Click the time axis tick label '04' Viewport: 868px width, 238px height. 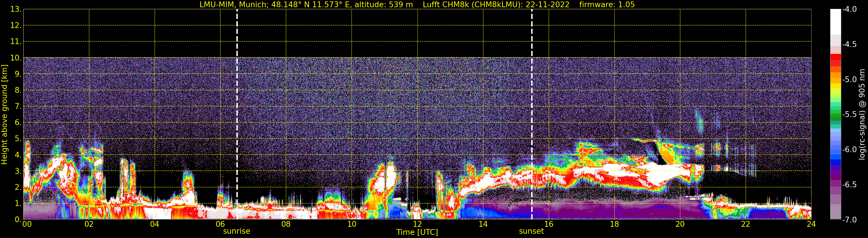(155, 224)
